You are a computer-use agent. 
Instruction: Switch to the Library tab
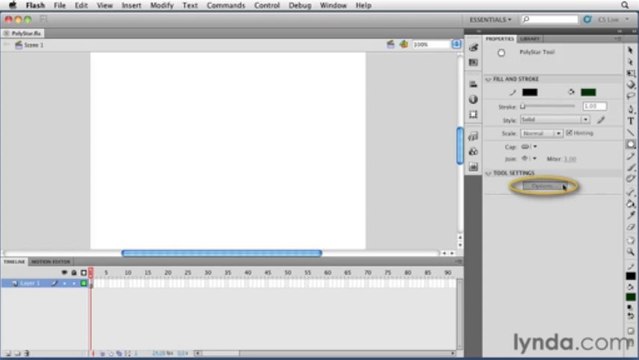(530, 39)
